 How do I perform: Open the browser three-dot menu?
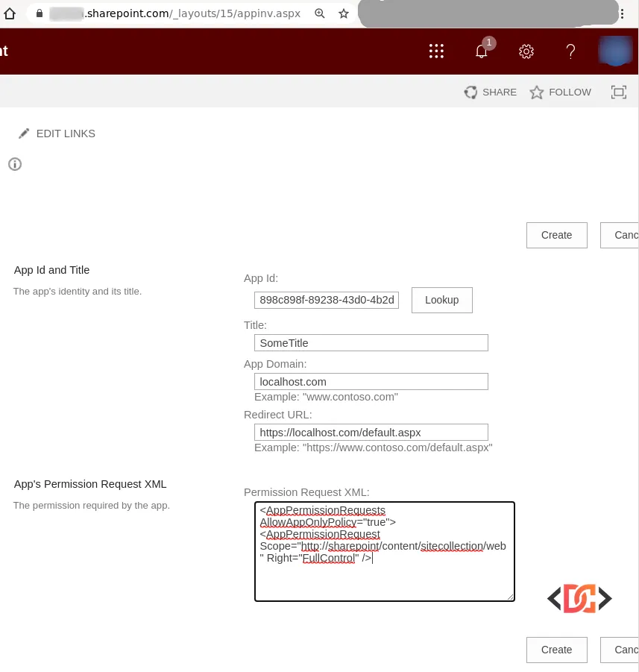pyautogui.click(x=623, y=13)
